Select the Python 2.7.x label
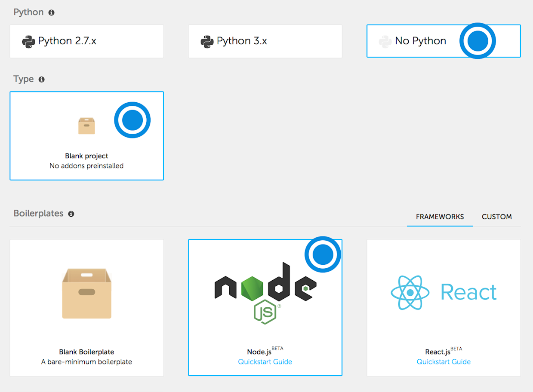The height and width of the screenshot is (392, 533). (x=67, y=41)
